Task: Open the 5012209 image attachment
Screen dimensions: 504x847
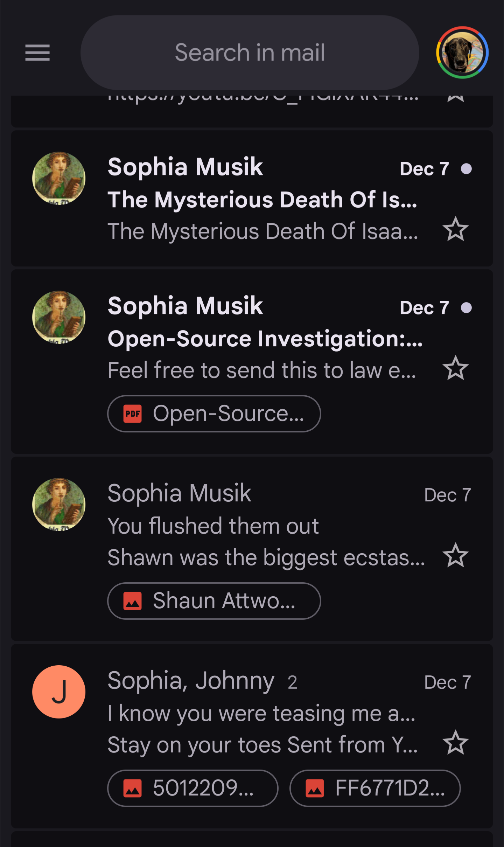Action: pos(192,788)
